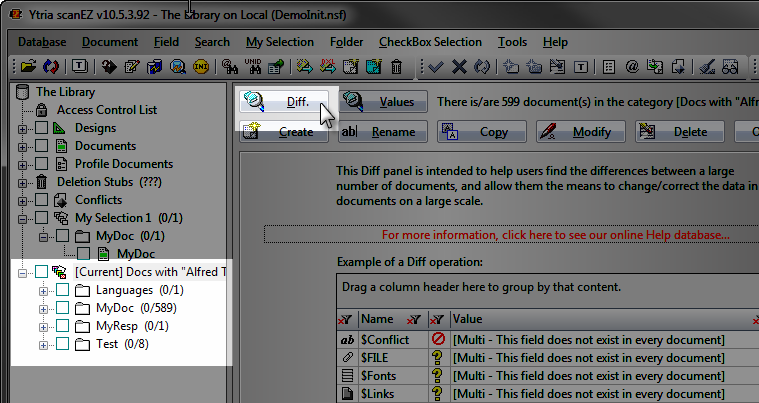Open the Tools menu
This screenshot has width=759, height=403.
(512, 42)
